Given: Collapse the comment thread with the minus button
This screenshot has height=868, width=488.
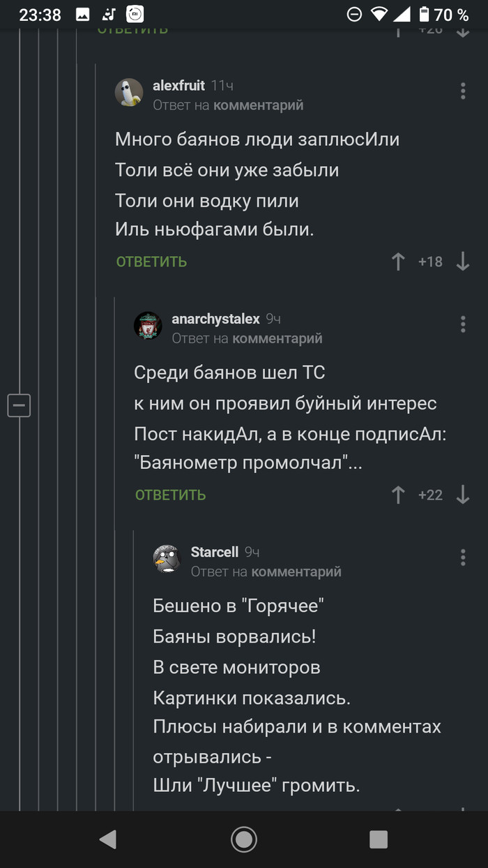Looking at the screenshot, I should (19, 405).
